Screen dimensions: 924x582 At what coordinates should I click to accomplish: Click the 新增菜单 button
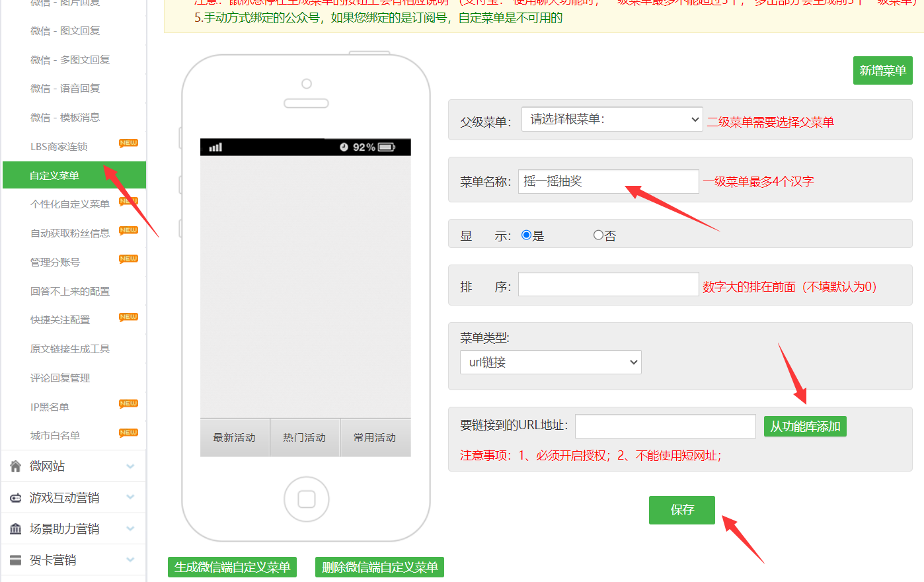tap(882, 71)
